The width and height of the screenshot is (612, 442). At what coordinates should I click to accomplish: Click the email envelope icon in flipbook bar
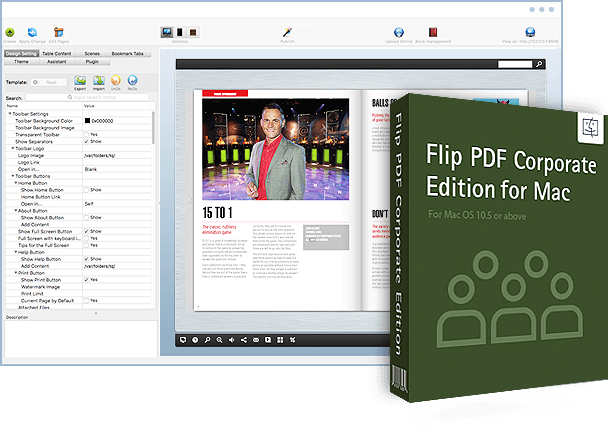click(256, 340)
